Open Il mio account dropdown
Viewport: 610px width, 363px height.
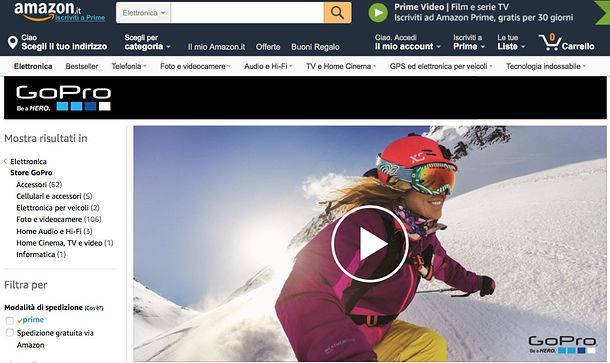tap(407, 42)
